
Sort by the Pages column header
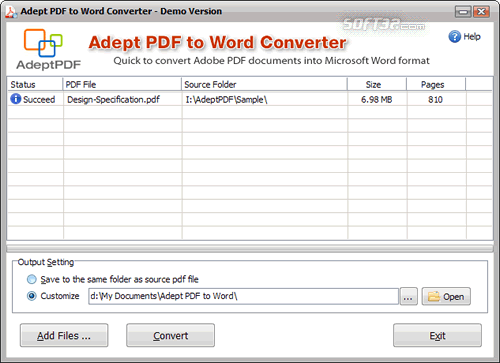[x=436, y=84]
